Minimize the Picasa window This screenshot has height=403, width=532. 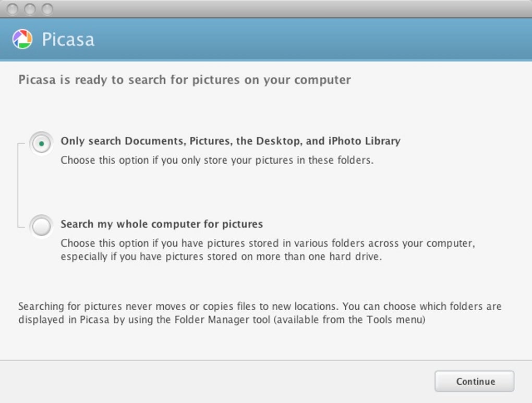click(30, 9)
